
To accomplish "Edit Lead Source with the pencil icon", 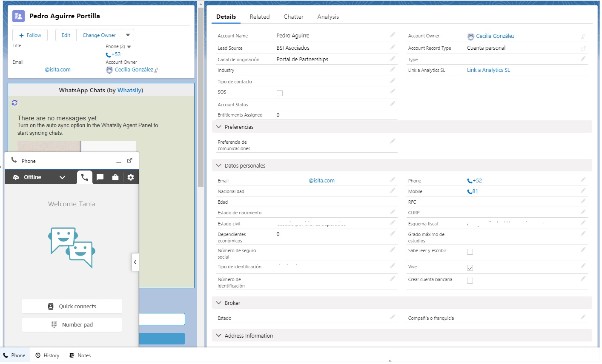I will (393, 47).
